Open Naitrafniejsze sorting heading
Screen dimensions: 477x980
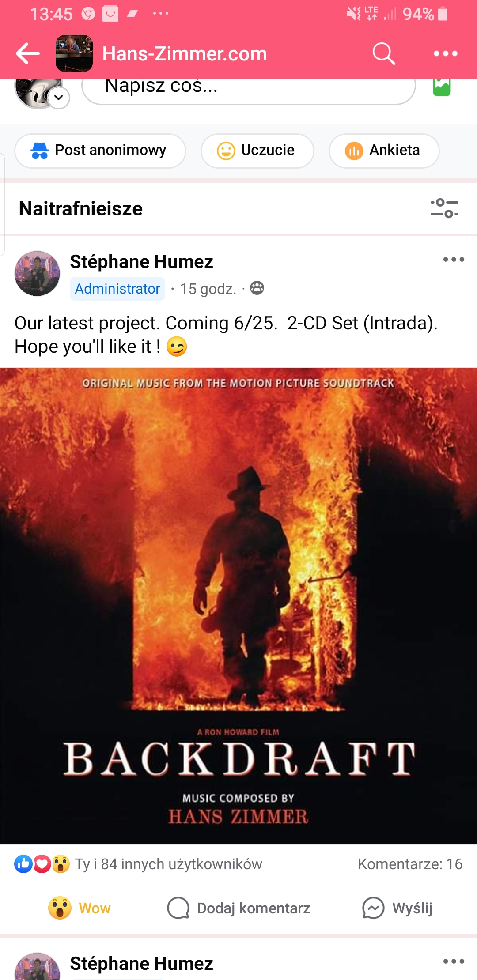[81, 208]
